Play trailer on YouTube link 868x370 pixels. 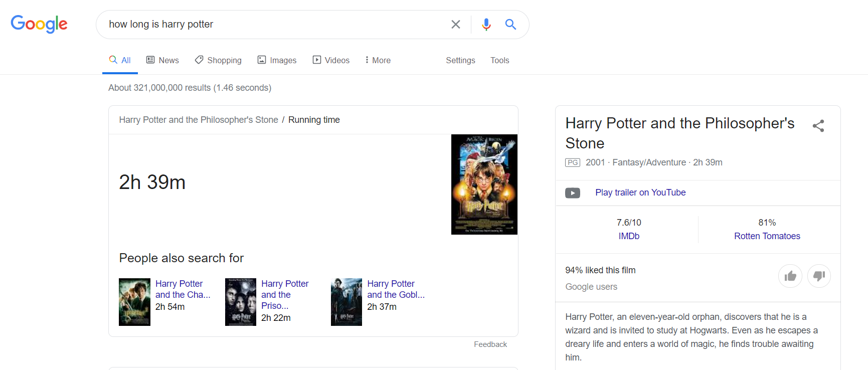640,193
